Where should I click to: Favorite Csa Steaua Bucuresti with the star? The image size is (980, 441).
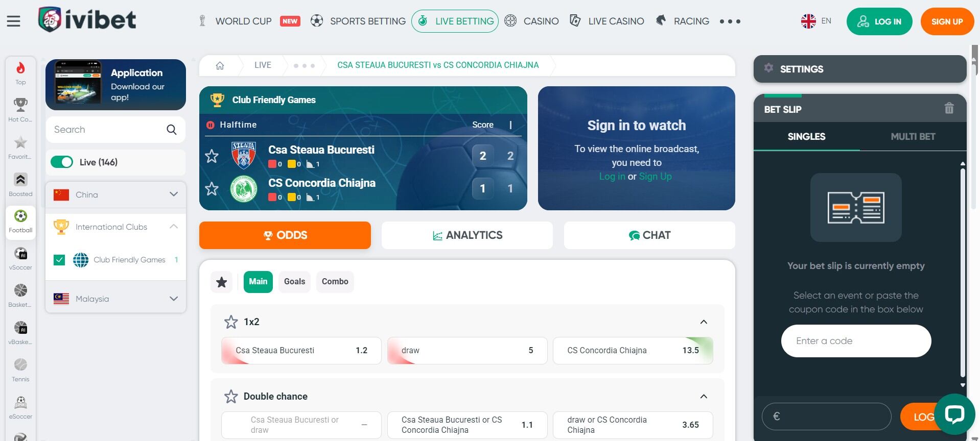pos(212,156)
